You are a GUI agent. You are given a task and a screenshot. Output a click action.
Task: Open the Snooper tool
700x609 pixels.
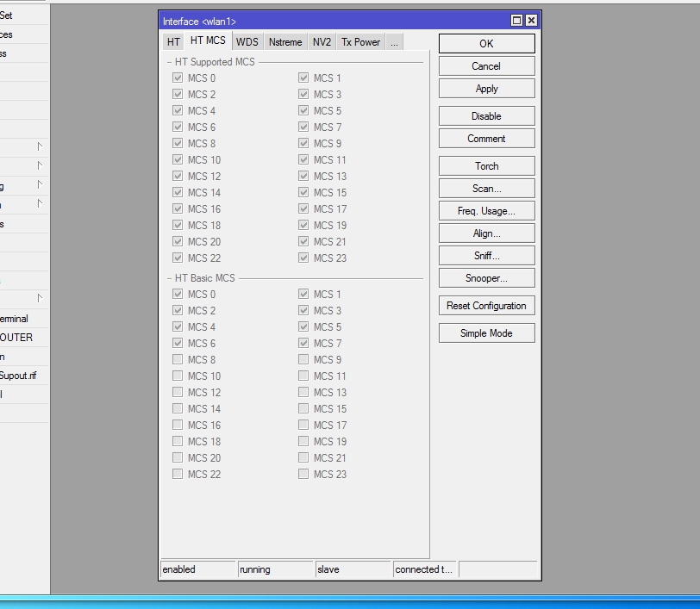click(x=486, y=278)
